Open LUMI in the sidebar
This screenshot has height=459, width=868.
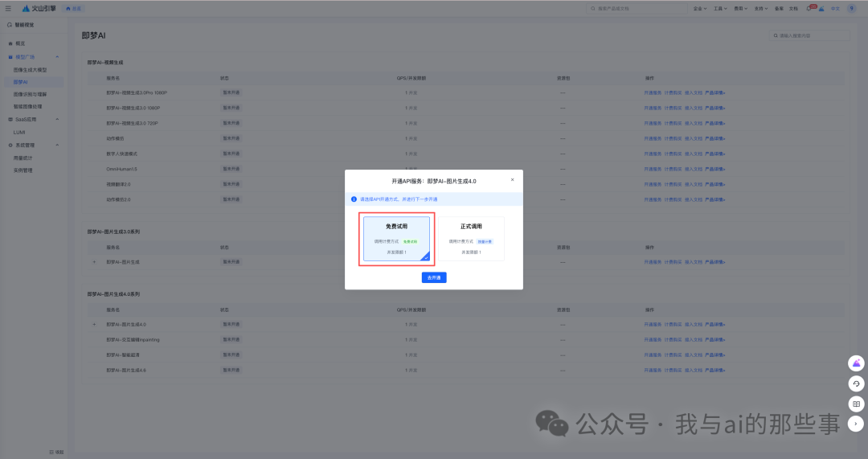coord(19,133)
